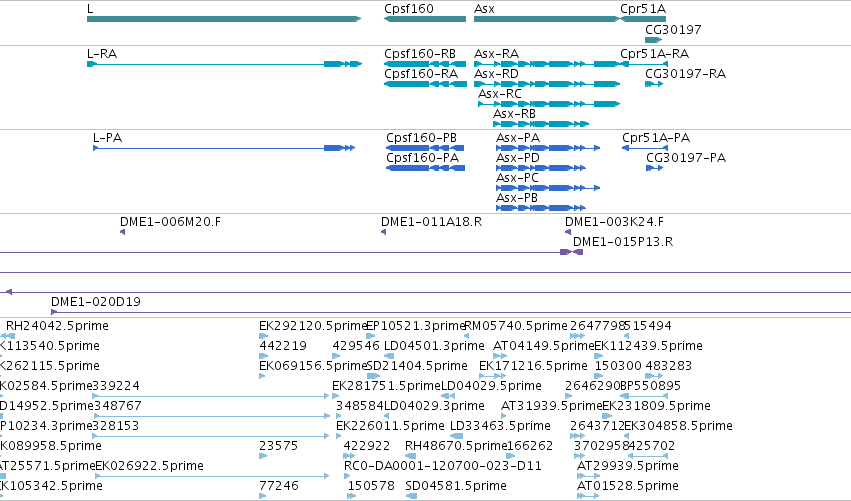
Task: Click the 339224 feature label
Action: tap(116, 386)
